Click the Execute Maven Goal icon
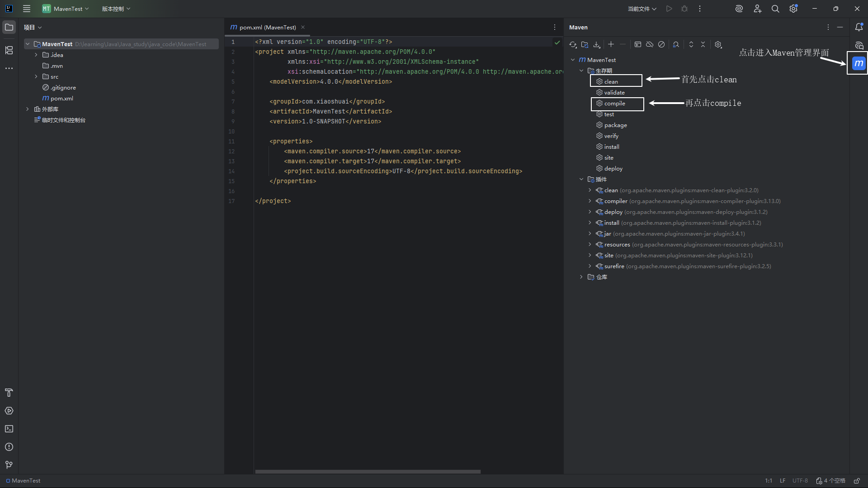 pos(637,44)
